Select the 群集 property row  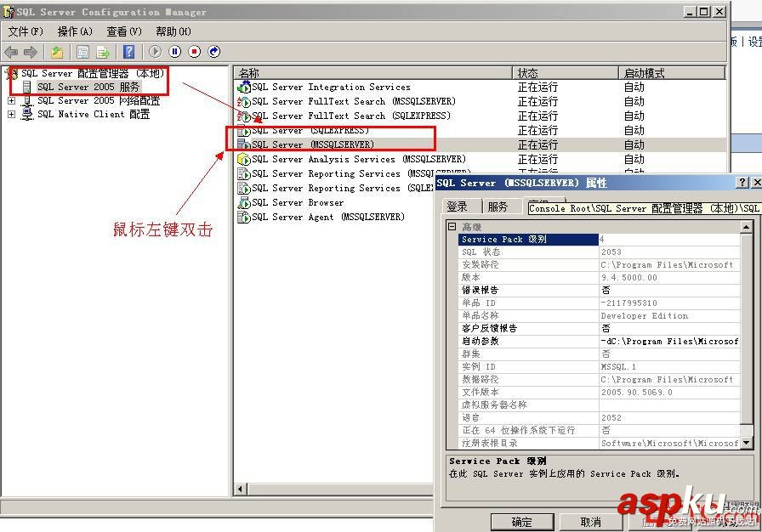pos(599,354)
